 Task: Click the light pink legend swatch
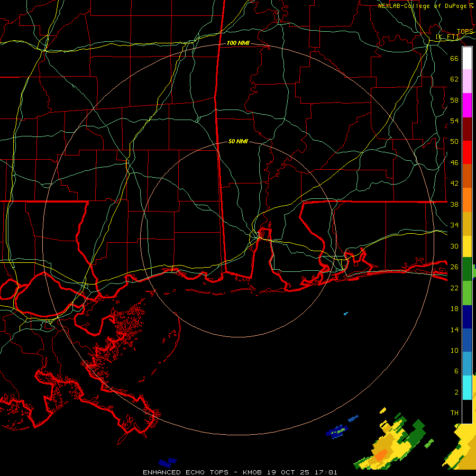point(467,81)
